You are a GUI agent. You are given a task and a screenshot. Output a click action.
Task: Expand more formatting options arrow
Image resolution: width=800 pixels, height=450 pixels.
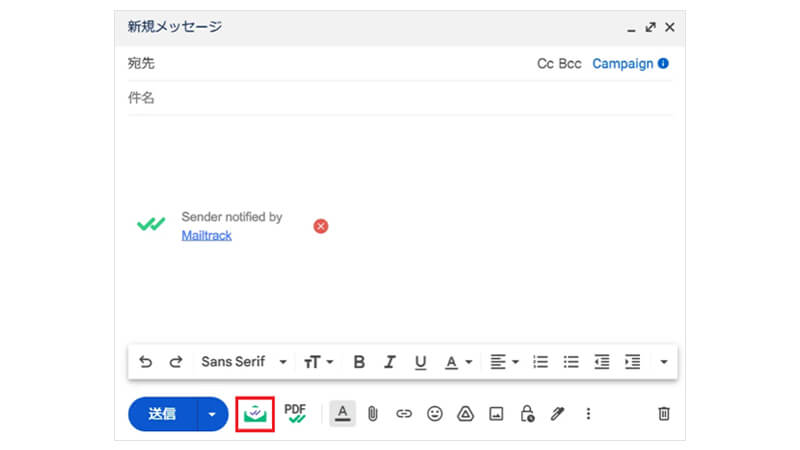pos(663,362)
